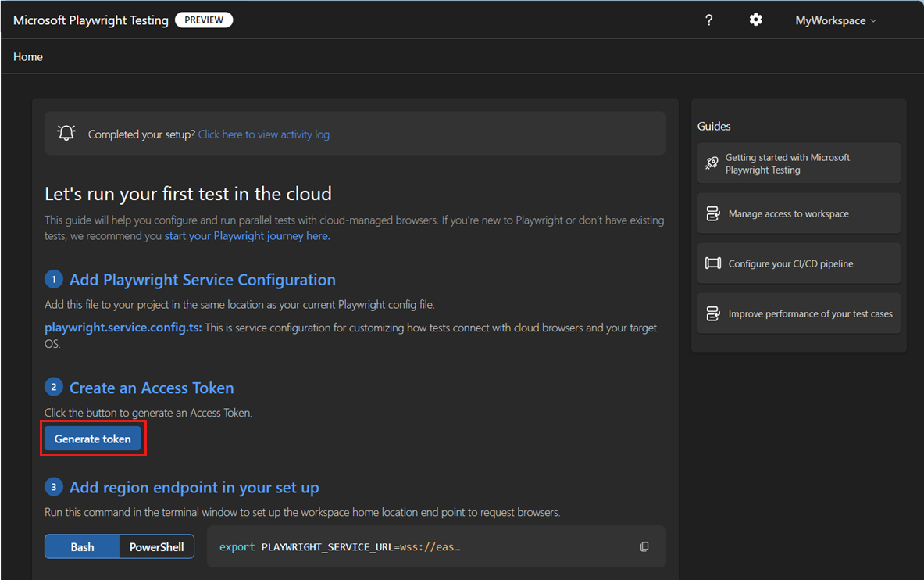Select the Bash tab
The height and width of the screenshot is (580, 924).
[83, 547]
